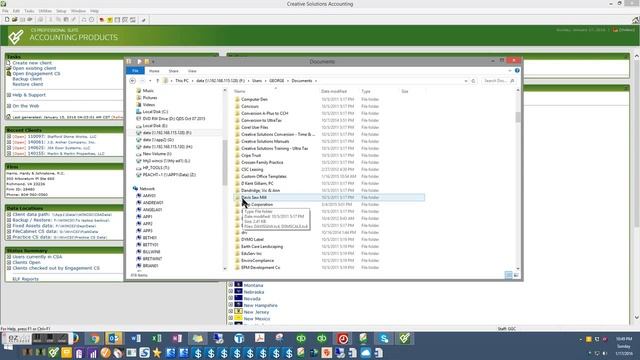Click the yellow star icon in the lower taskbar row
Viewport: 640px width, 360px height.
point(157,353)
